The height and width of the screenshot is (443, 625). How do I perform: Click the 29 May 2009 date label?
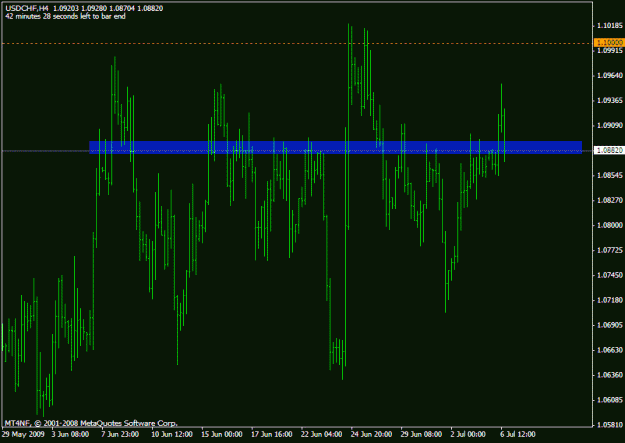point(23,434)
